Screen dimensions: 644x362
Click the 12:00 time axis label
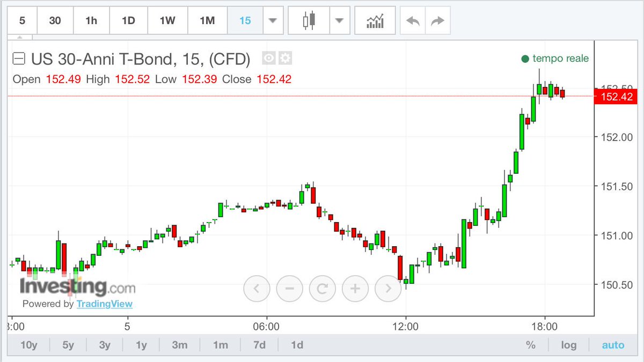(x=406, y=326)
